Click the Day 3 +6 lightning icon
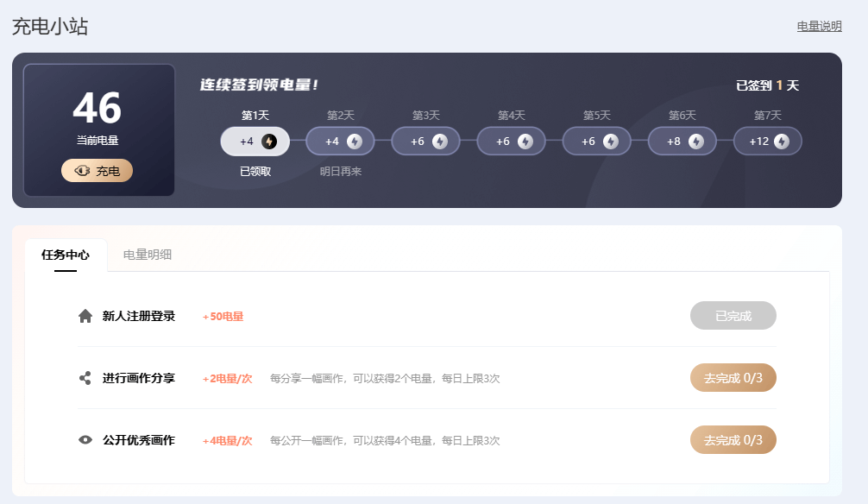 tap(441, 141)
